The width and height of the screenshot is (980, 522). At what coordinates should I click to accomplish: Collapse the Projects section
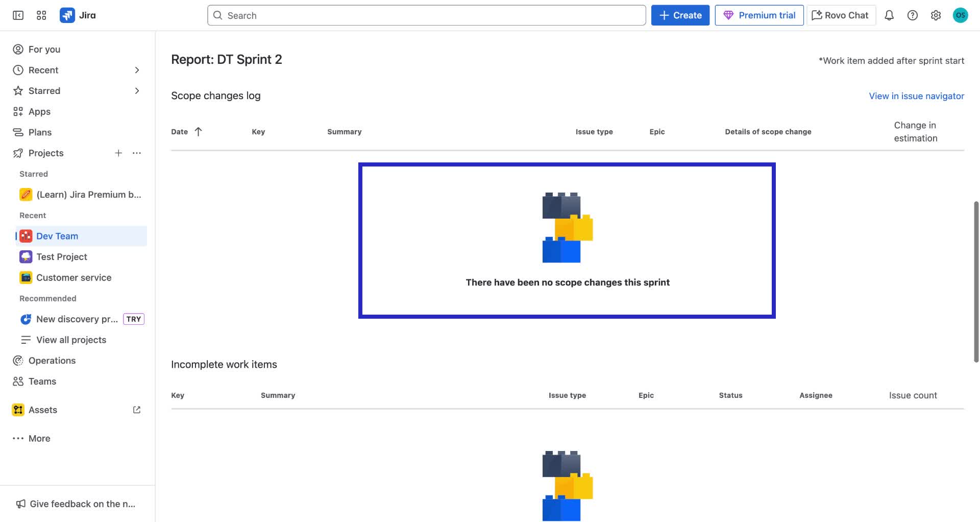coord(45,153)
